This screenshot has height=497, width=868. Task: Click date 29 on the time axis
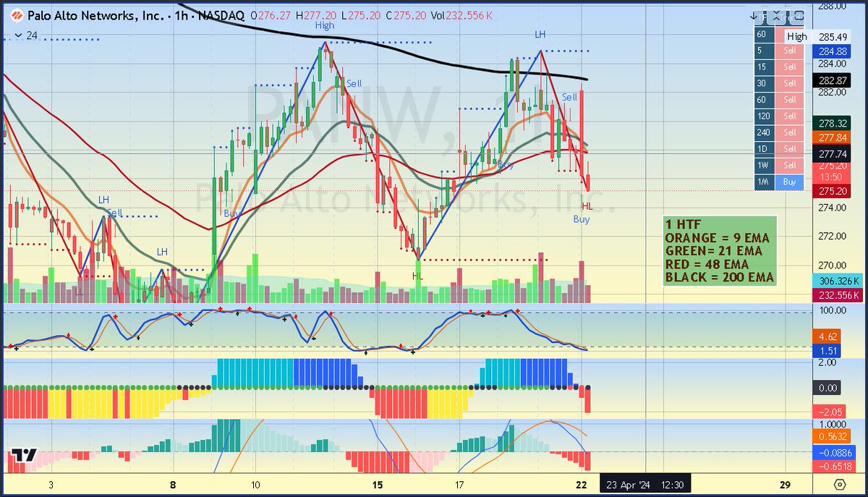click(x=786, y=484)
